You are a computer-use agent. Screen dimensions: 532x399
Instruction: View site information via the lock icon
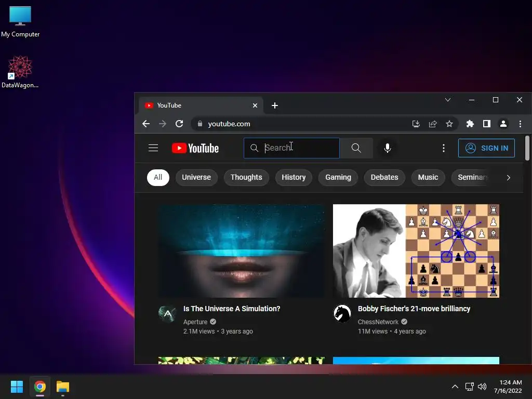pyautogui.click(x=200, y=124)
